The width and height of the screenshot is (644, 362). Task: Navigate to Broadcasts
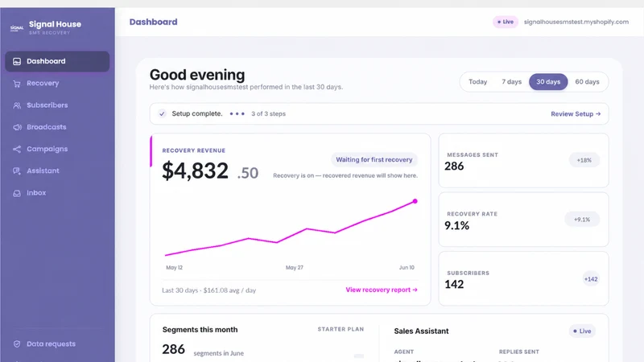57,127
